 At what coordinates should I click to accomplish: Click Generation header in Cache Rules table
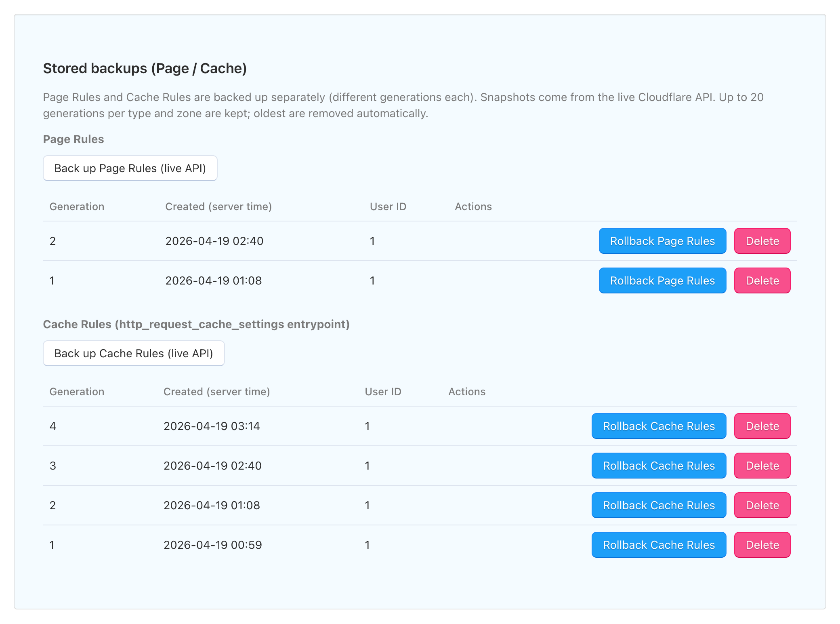pyautogui.click(x=77, y=392)
